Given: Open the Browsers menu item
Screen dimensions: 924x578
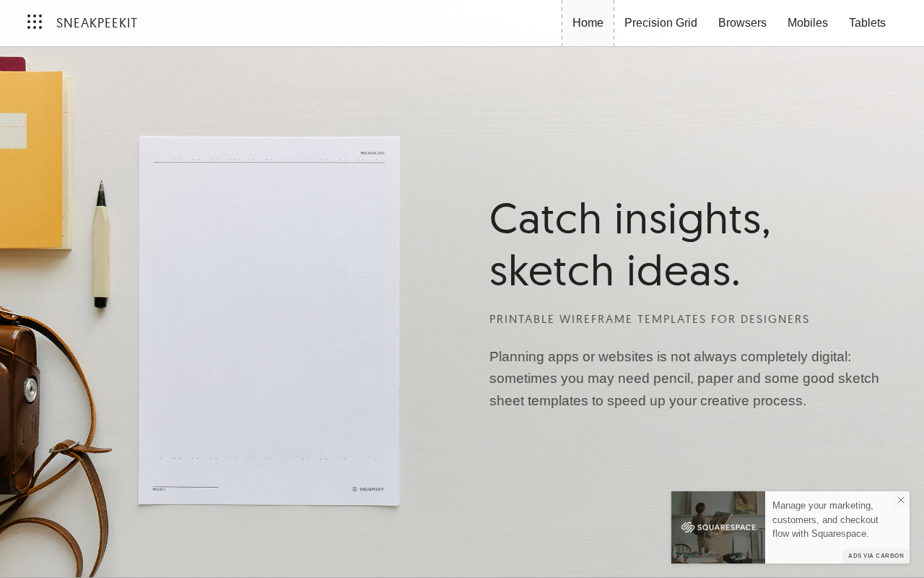Looking at the screenshot, I should pos(742,23).
